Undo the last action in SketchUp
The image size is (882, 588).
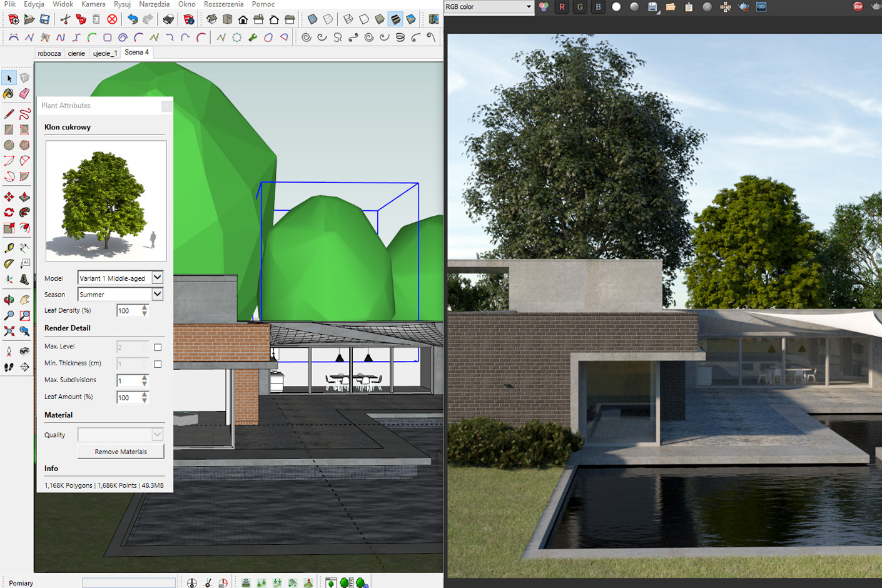click(132, 19)
